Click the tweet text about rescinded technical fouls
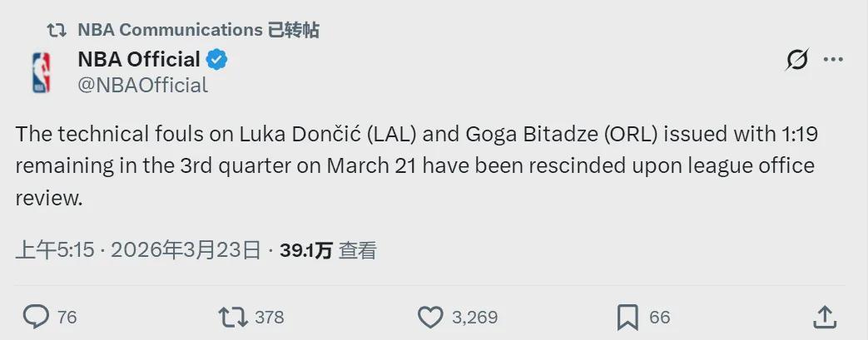Viewport: 868px width, 340px height. tap(414, 166)
